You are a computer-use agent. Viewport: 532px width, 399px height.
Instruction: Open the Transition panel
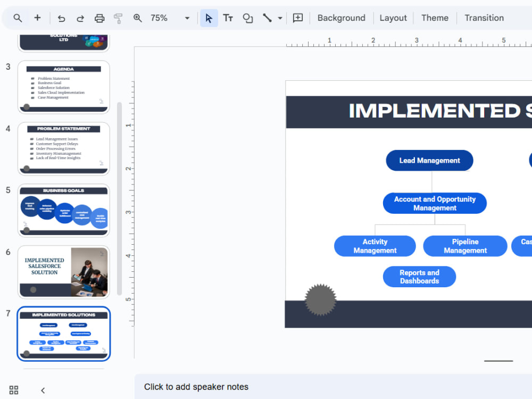[x=484, y=18]
